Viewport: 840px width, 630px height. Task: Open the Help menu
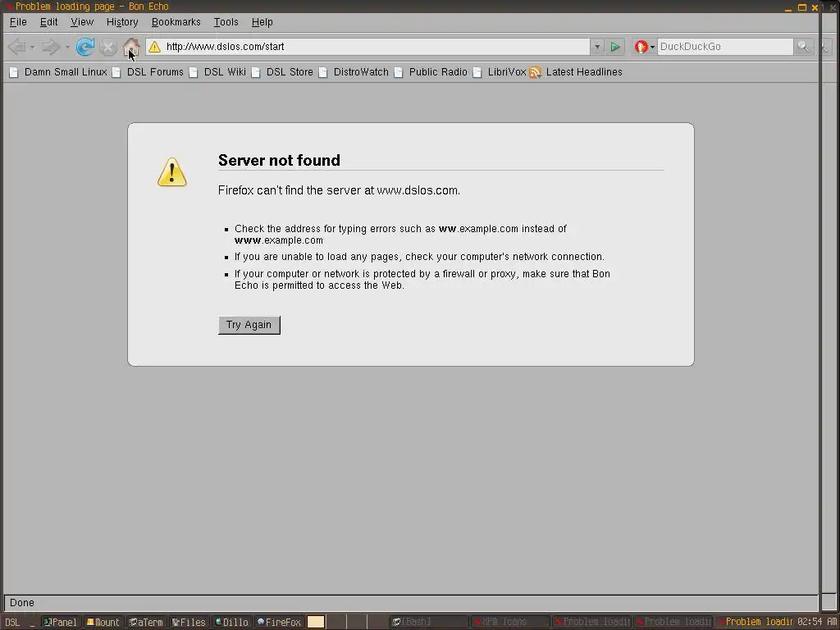262,22
